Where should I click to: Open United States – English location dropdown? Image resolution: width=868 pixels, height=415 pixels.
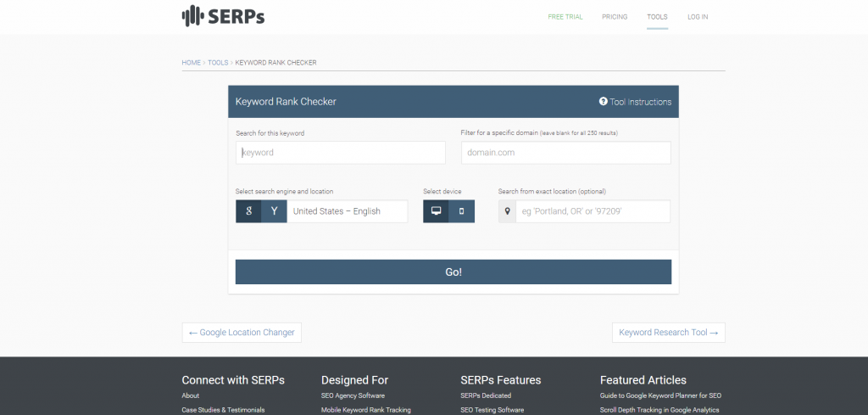click(x=347, y=211)
